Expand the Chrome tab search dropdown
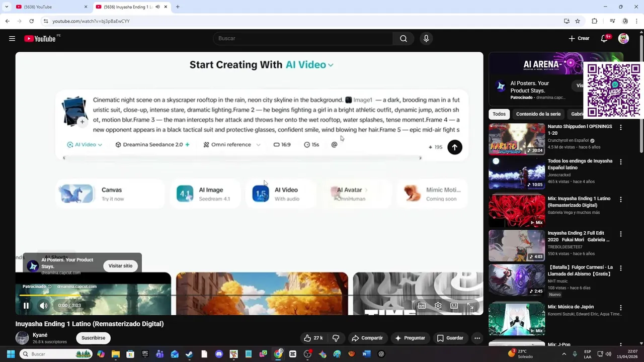The height and width of the screenshot is (362, 644). (7, 7)
